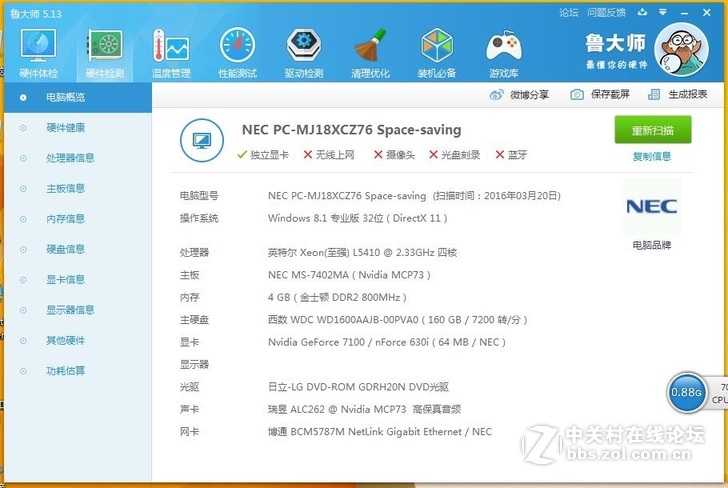Select 主板信息 sidebar item

pos(78,189)
